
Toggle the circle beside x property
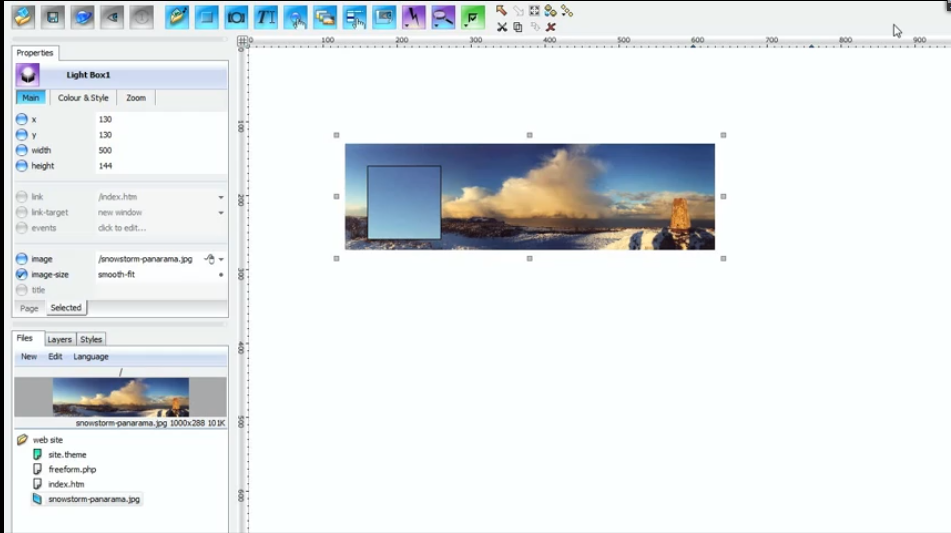(x=22, y=119)
